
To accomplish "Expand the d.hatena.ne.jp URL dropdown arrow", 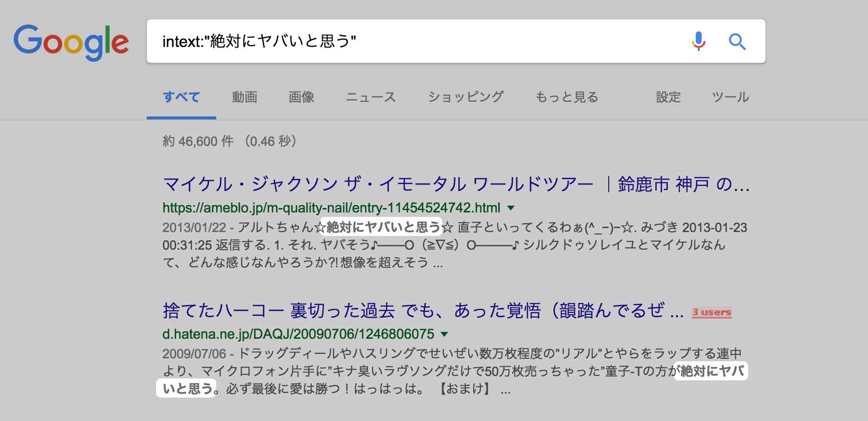I will pos(444,334).
